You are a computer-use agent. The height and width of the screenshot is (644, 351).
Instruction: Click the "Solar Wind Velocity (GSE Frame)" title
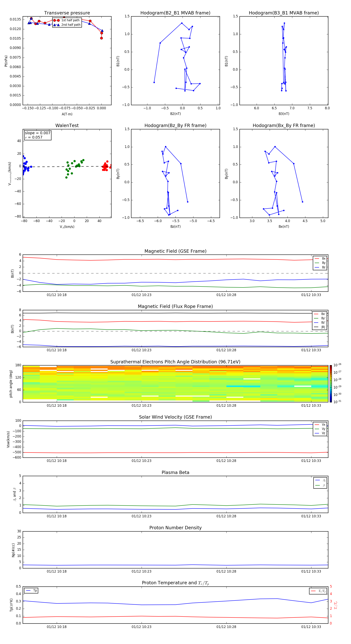coord(175,417)
